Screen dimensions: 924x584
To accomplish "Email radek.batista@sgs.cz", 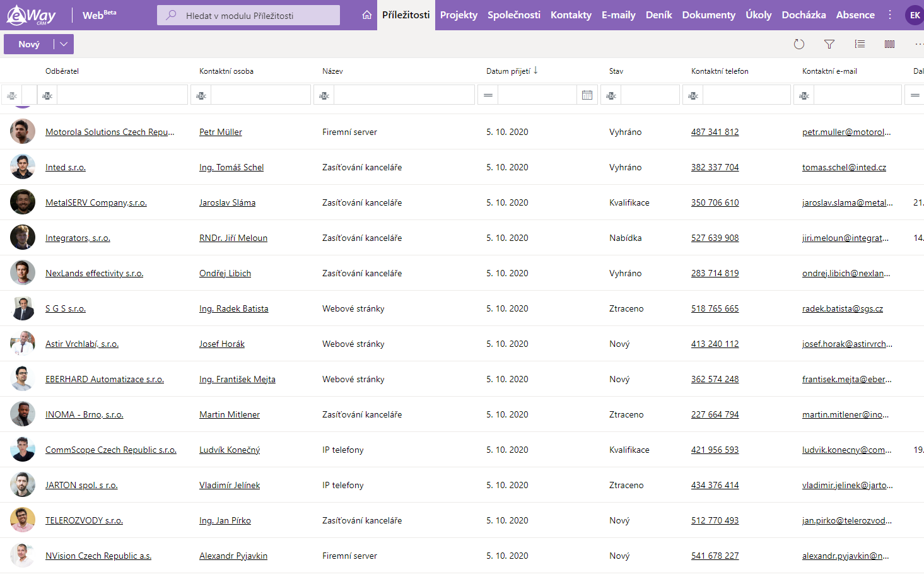I will (843, 308).
